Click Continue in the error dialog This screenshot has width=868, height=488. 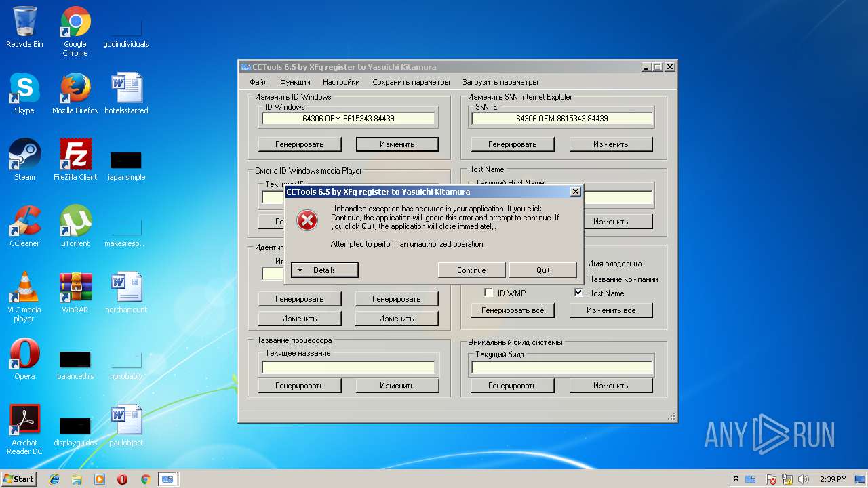(471, 270)
